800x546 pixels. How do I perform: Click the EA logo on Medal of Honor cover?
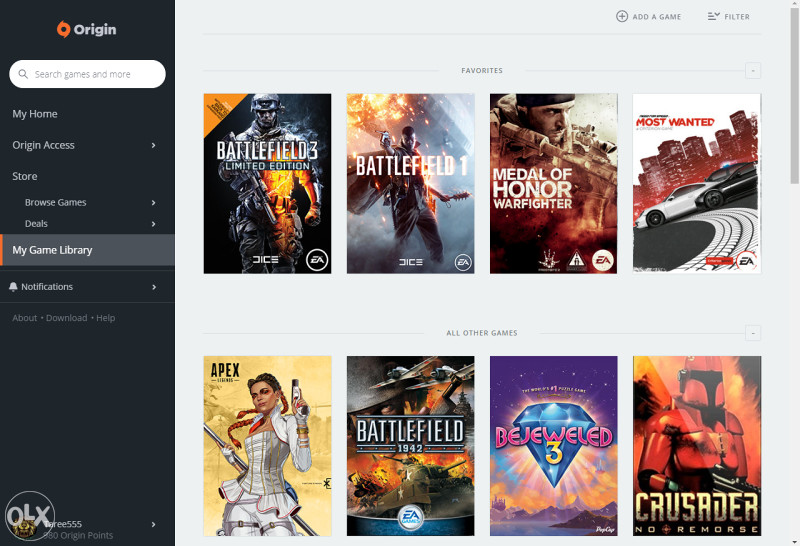click(x=603, y=261)
